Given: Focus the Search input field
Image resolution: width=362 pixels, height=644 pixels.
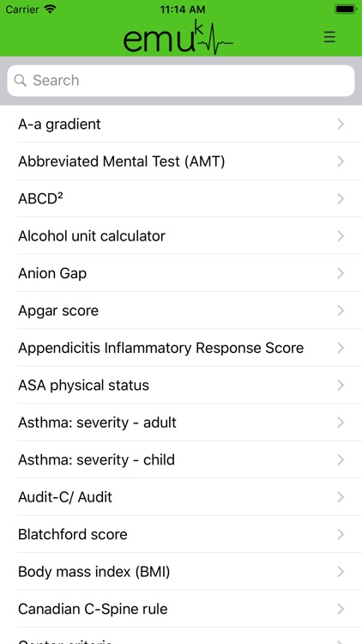Looking at the screenshot, I should pyautogui.click(x=181, y=81).
